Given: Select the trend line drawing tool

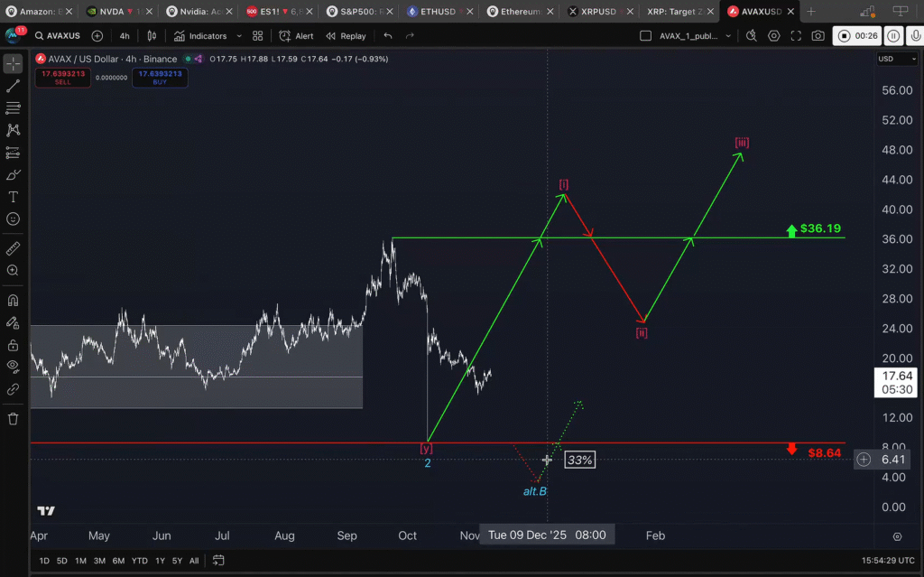Looking at the screenshot, I should click(x=14, y=87).
